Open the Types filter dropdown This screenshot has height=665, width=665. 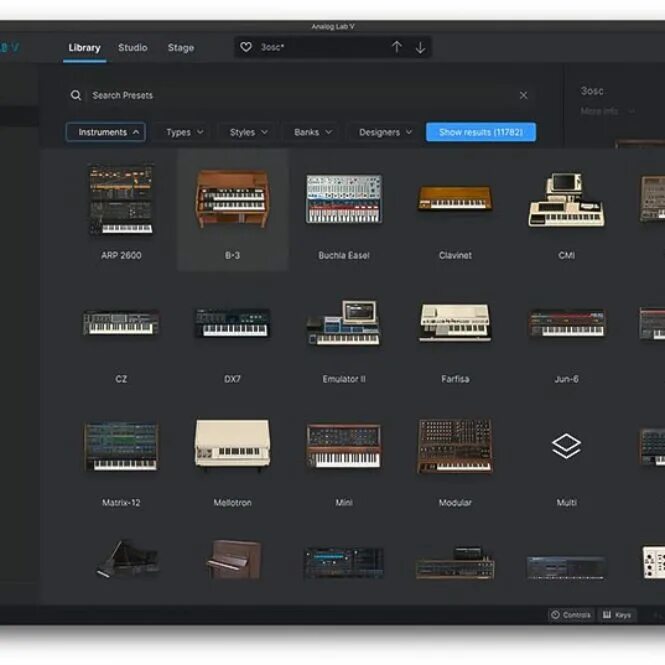click(184, 132)
